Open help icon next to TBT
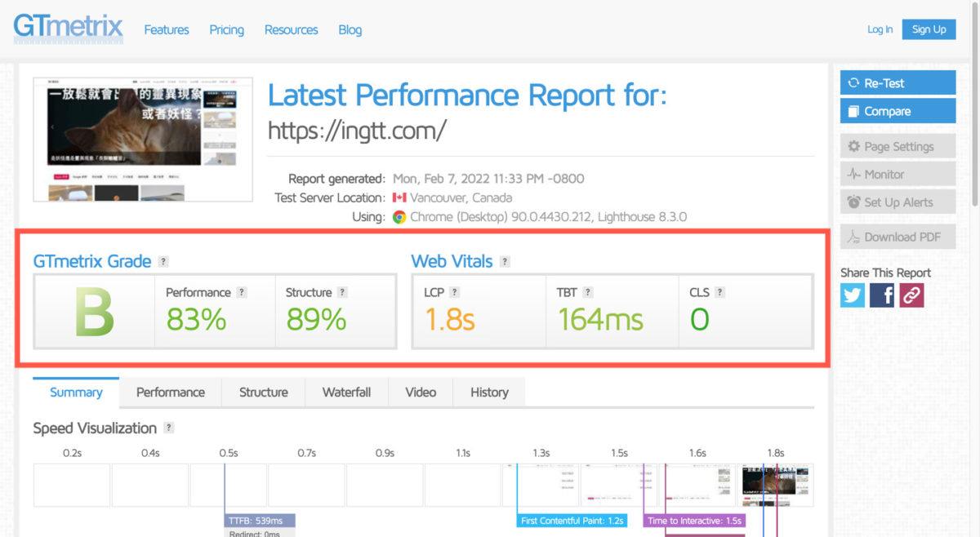980x537 pixels. click(x=588, y=292)
